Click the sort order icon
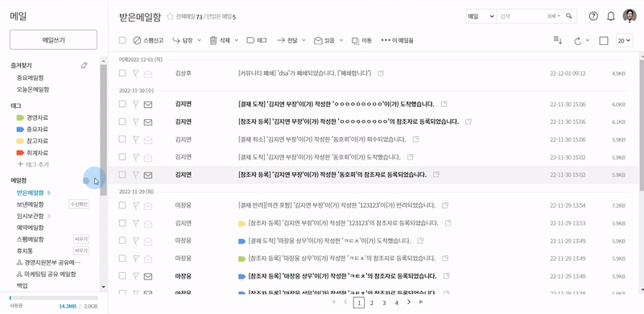Screen dimensions: 644x314 pyautogui.click(x=558, y=40)
